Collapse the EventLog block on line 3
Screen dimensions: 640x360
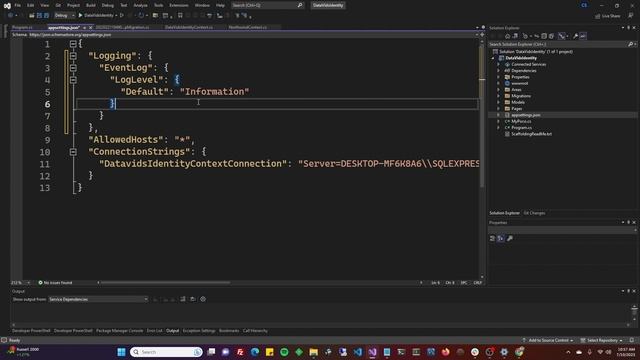pyautogui.click(x=73, y=68)
